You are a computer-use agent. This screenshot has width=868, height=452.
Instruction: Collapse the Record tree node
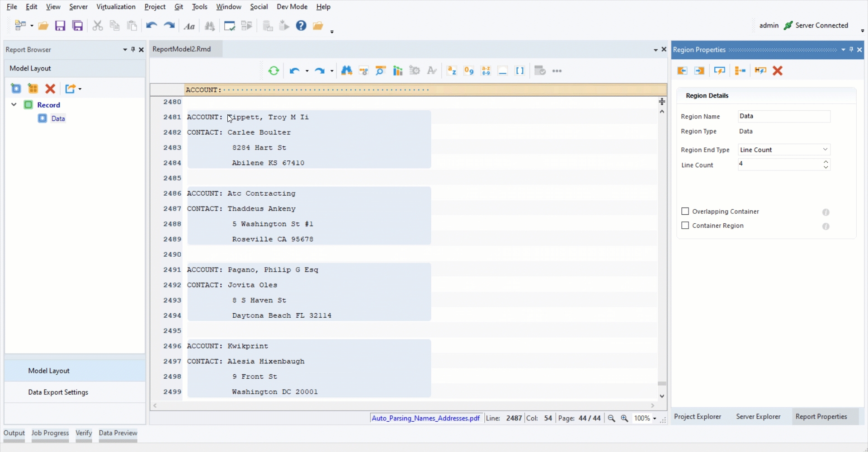14,105
